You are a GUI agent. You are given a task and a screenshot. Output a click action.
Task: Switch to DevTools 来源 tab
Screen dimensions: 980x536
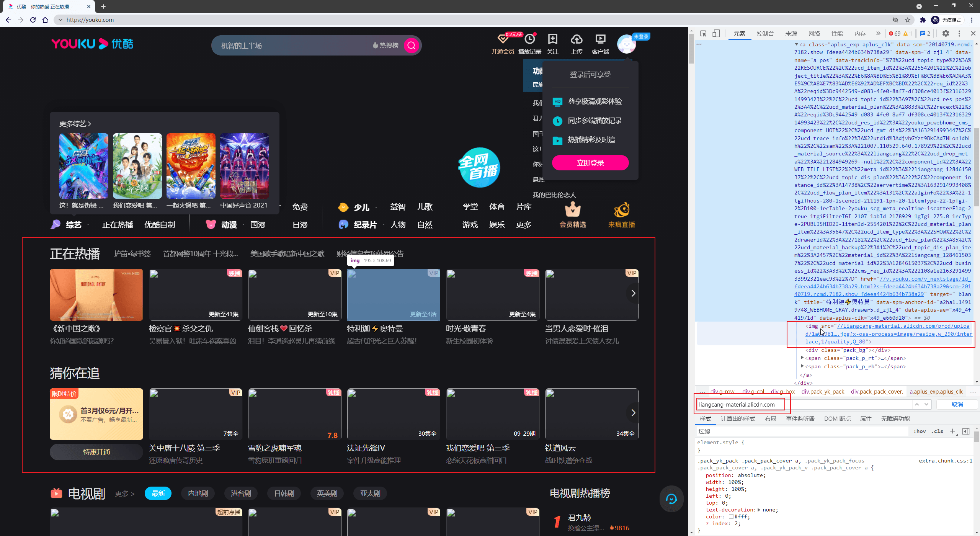[791, 34]
